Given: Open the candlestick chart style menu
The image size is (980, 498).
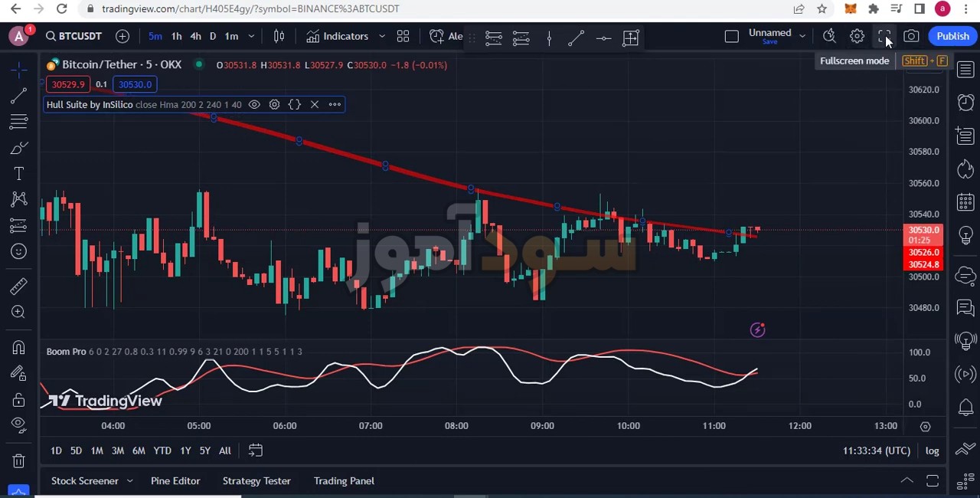Looking at the screenshot, I should tap(279, 36).
